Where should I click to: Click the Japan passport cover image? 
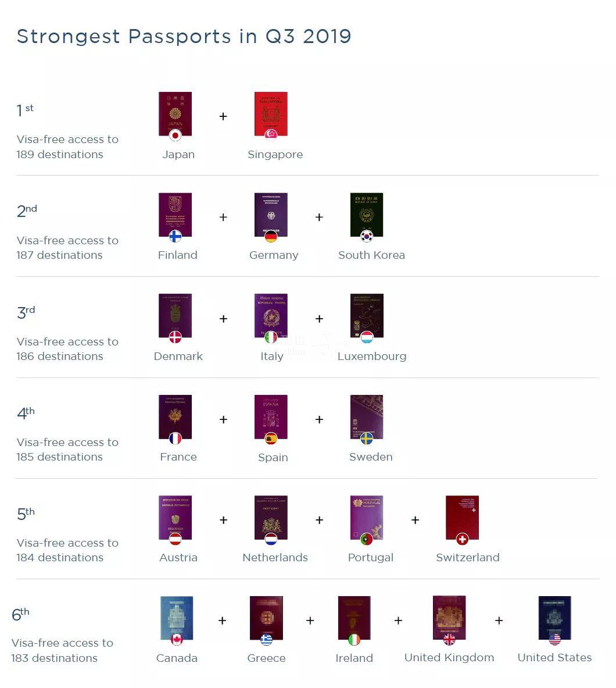(175, 112)
